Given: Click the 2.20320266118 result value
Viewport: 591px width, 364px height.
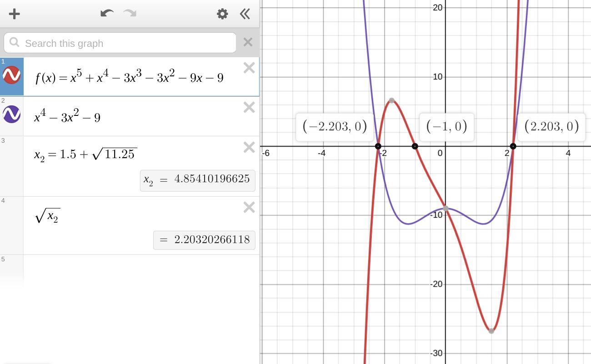Looking at the screenshot, I should (x=204, y=240).
